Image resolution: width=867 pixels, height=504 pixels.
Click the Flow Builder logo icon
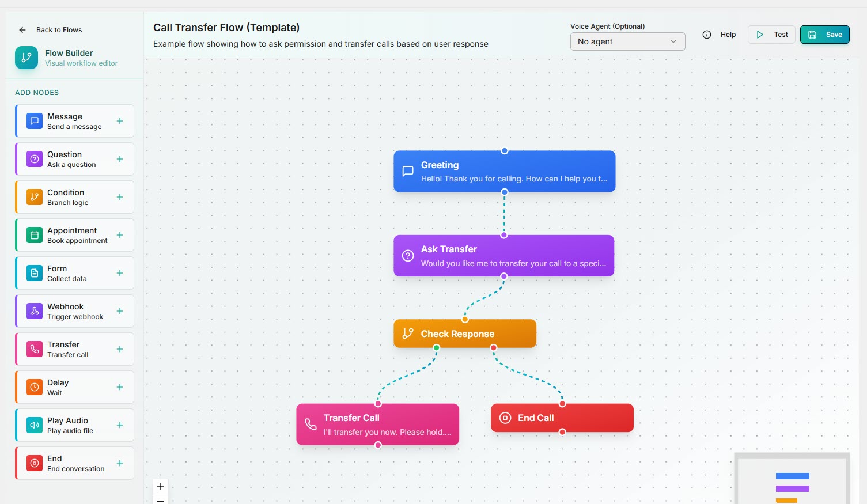tap(26, 58)
